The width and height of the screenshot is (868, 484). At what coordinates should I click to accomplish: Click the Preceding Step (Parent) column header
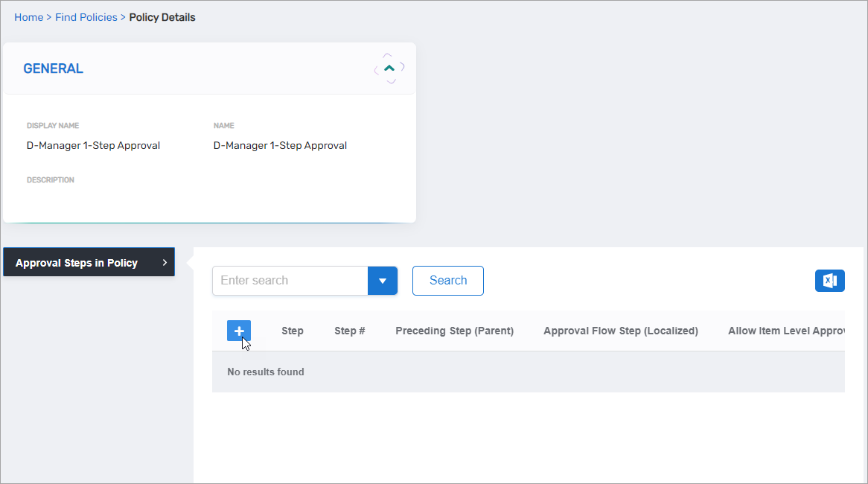pyautogui.click(x=455, y=331)
